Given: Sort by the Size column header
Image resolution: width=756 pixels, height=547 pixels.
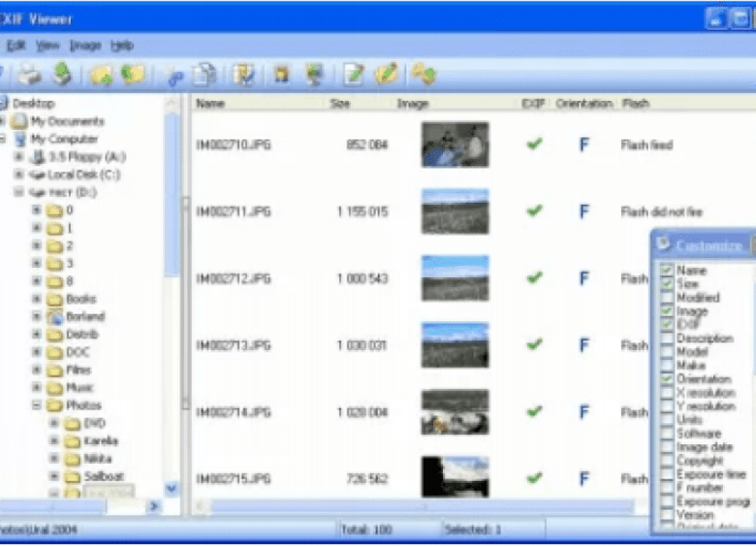Looking at the screenshot, I should tap(340, 103).
